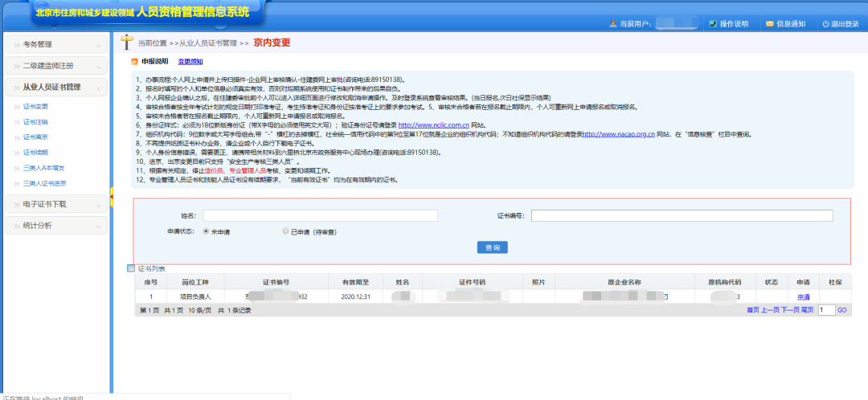The height and width of the screenshot is (400, 868).
Task: Go to 首页 in pagination
Action: click(752, 310)
